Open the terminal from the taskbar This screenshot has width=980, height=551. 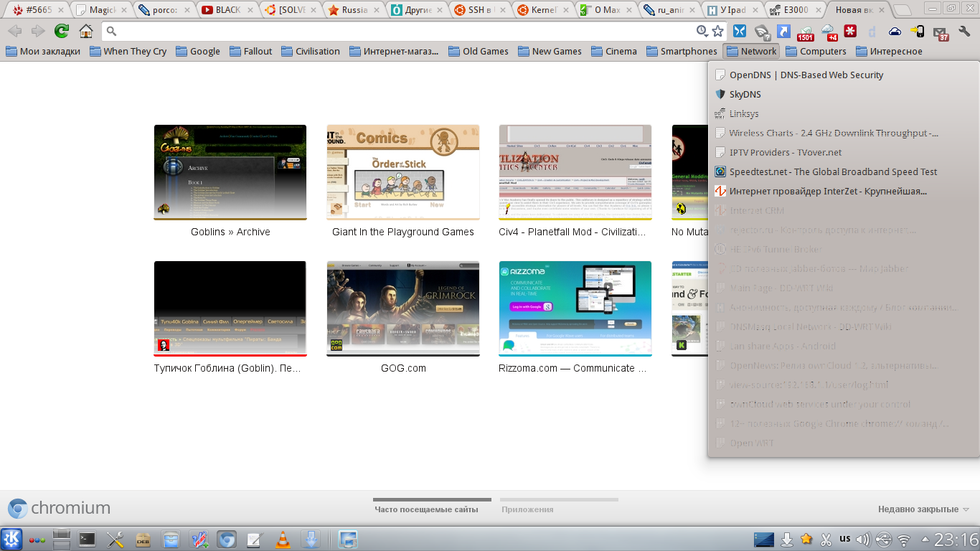[x=87, y=540]
